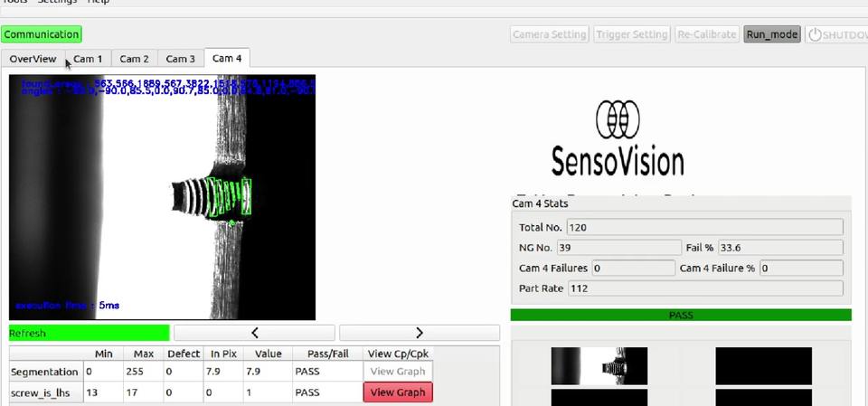The height and width of the screenshot is (406, 868).
Task: Switch to the Cam 1 tab
Action: [88, 59]
